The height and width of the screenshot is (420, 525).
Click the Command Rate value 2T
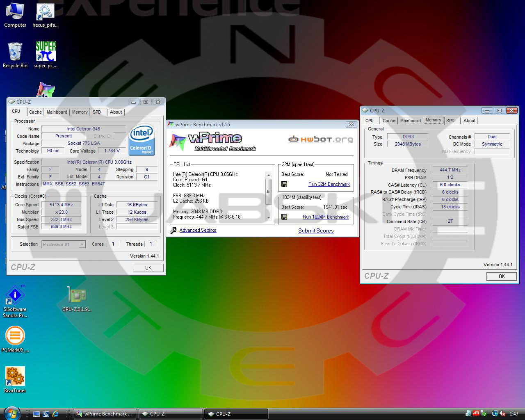[450, 221]
